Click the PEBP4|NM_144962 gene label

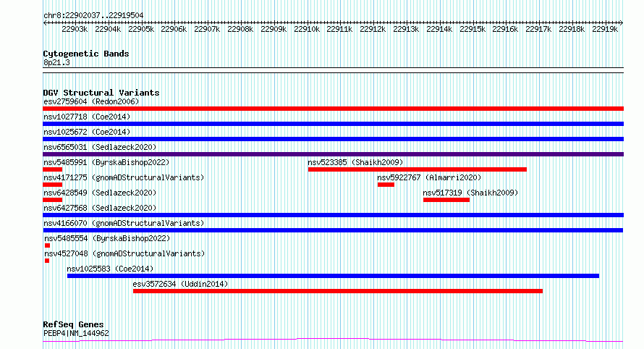(76, 333)
